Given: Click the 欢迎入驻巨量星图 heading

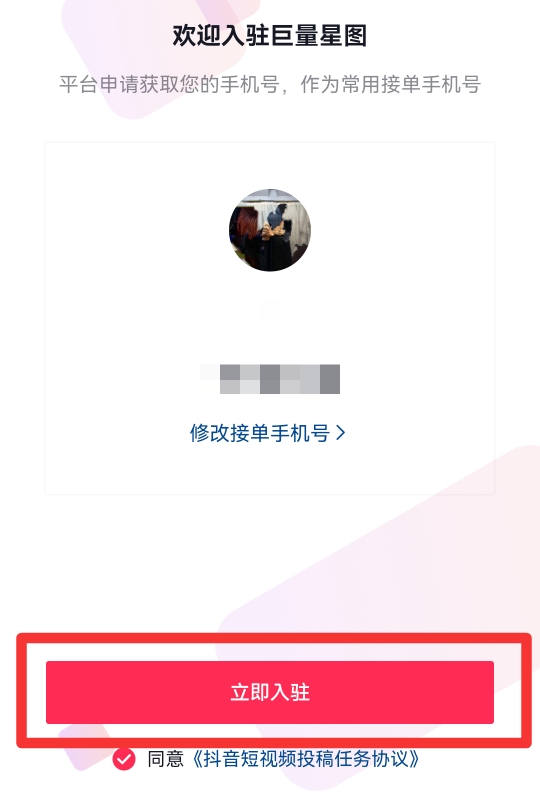Looking at the screenshot, I should click(x=270, y=35).
